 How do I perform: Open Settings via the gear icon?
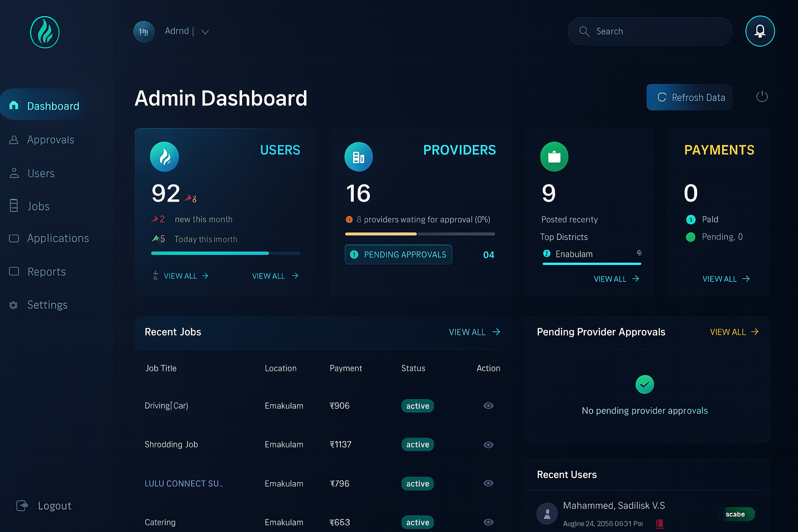13,305
